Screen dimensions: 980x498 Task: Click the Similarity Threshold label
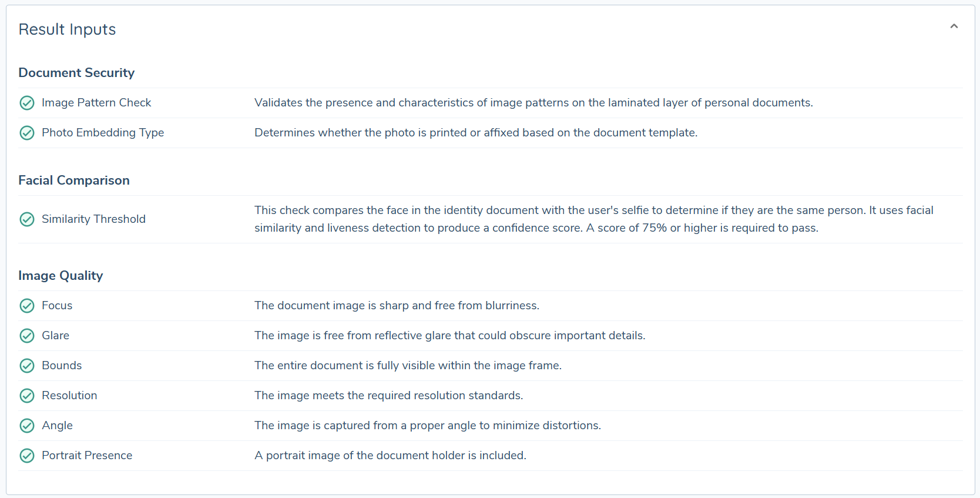click(x=93, y=219)
